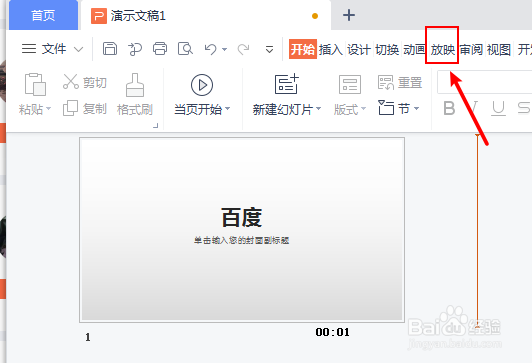The width and height of the screenshot is (532, 363).
Task: Switch to the 视图 ribbon tab
Action: tap(499, 50)
